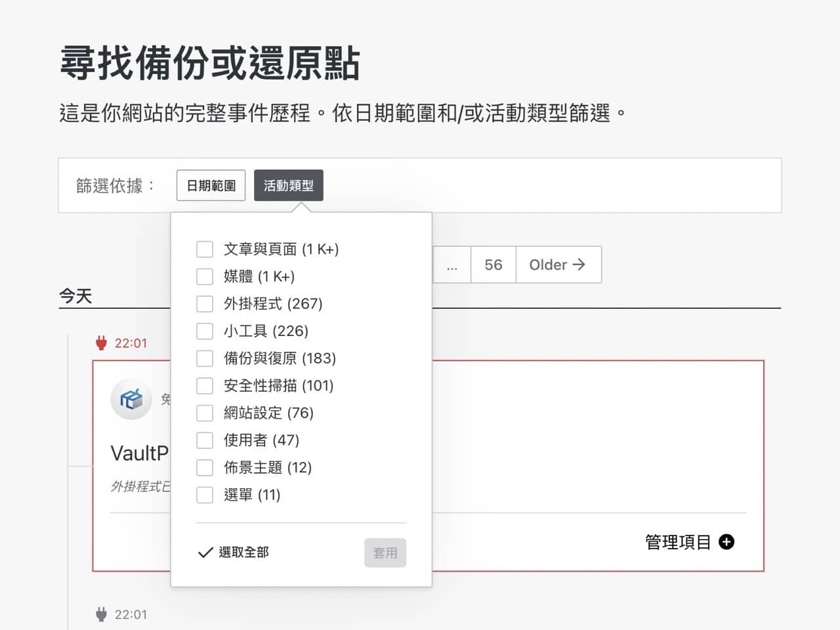Click the 今天 date heading
Screen dimensions: 840x630
(x=75, y=296)
